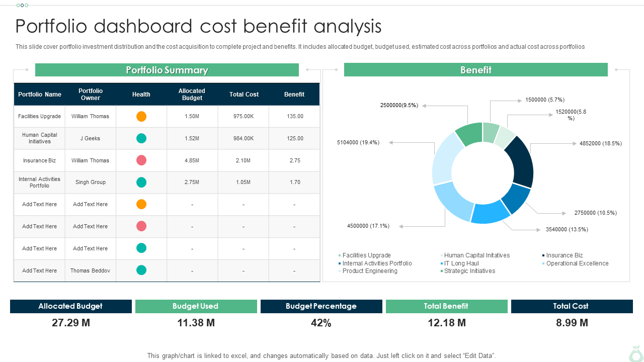This screenshot has height=362, width=644.
Task: Click the Allocated Budget table column header
Action: 192,95
